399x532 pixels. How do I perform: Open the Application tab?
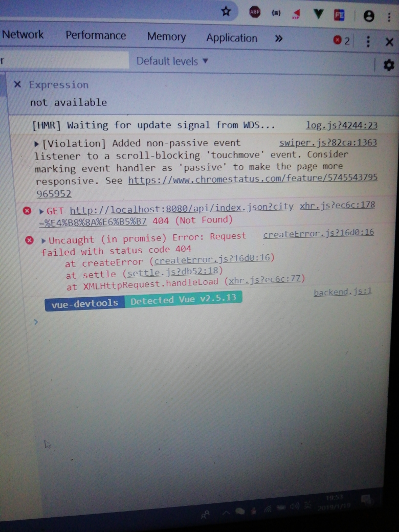pos(232,38)
